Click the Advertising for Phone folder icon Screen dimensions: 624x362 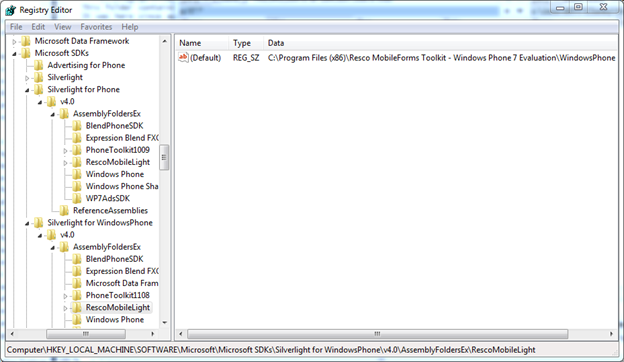pos(38,65)
